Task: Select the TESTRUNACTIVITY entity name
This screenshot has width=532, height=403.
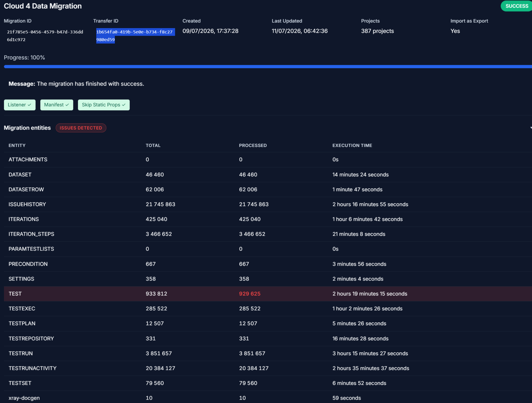Action: pyautogui.click(x=32, y=368)
